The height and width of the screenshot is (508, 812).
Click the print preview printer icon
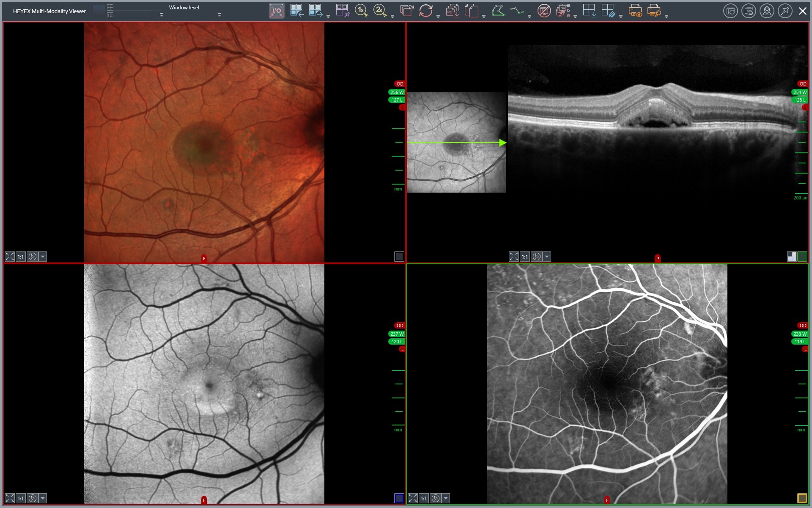tap(635, 11)
